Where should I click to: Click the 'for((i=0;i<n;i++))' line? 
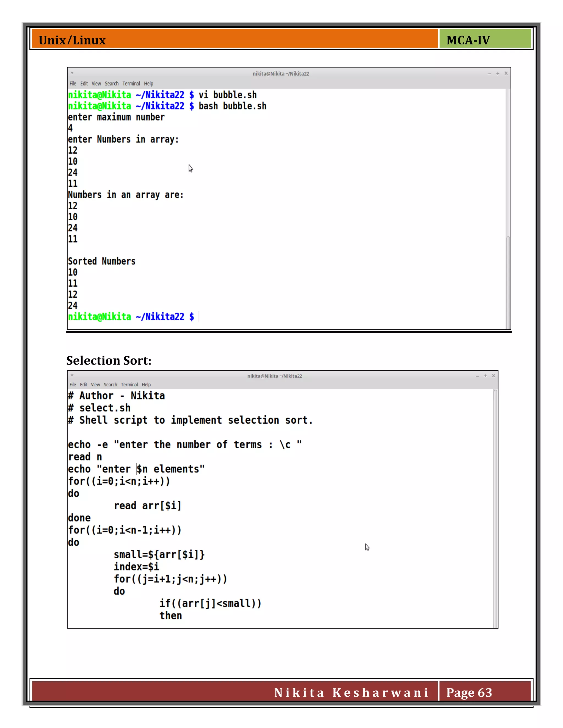tap(119, 481)
